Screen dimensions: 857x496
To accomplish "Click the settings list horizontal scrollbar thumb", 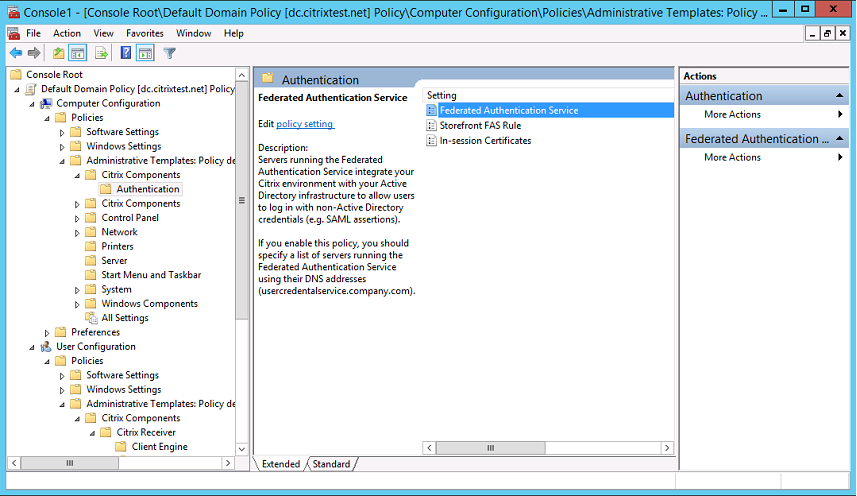I will point(490,448).
